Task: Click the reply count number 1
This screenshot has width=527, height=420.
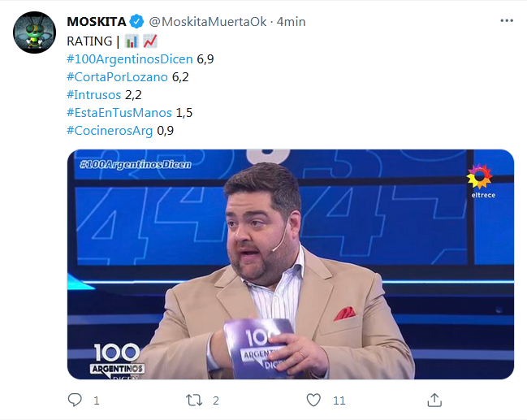Action: coord(97,401)
